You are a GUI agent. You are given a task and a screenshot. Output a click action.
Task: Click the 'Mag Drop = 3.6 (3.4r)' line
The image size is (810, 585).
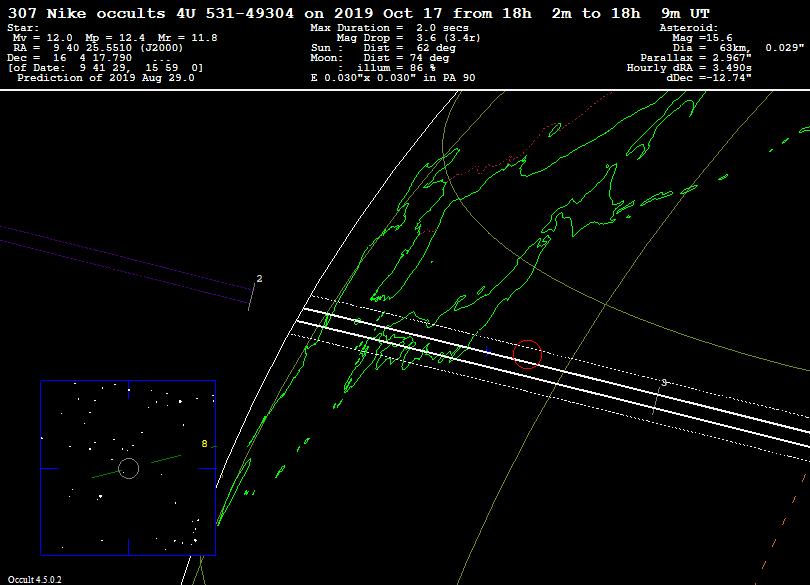(409, 38)
